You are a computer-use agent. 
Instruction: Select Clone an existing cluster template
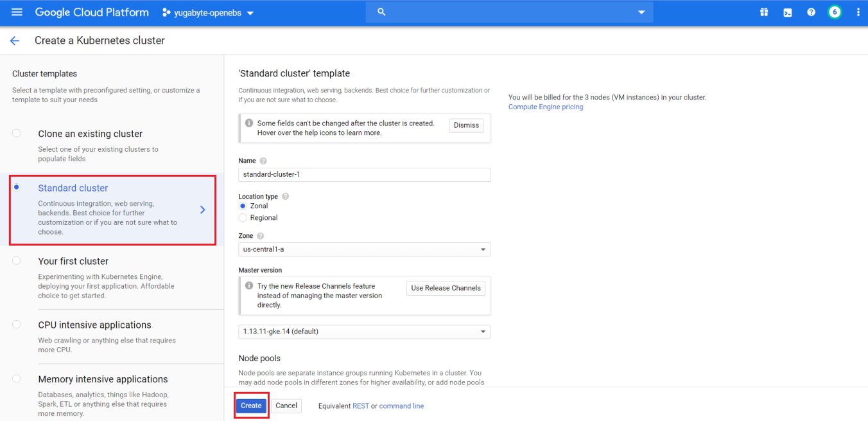tap(17, 134)
